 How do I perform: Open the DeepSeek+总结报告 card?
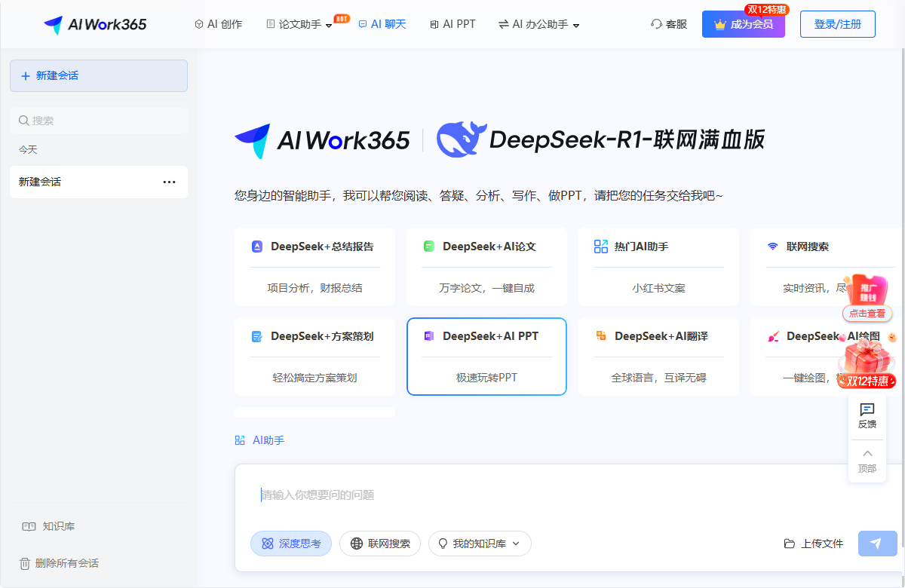(x=314, y=267)
